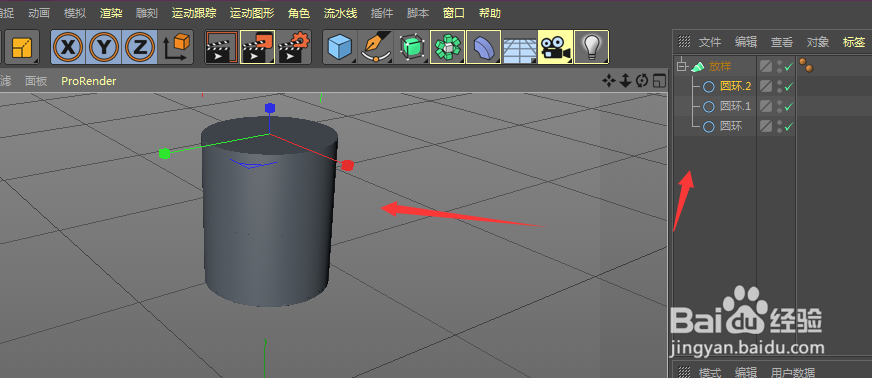872x378 pixels.
Task: Switch the coordinate system tool
Action: (176, 47)
